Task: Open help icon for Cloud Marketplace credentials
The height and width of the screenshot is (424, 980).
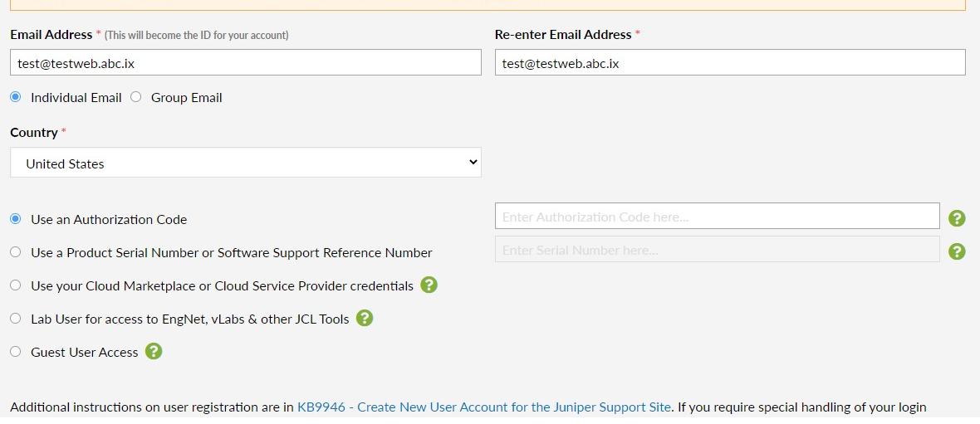Action: coord(429,285)
